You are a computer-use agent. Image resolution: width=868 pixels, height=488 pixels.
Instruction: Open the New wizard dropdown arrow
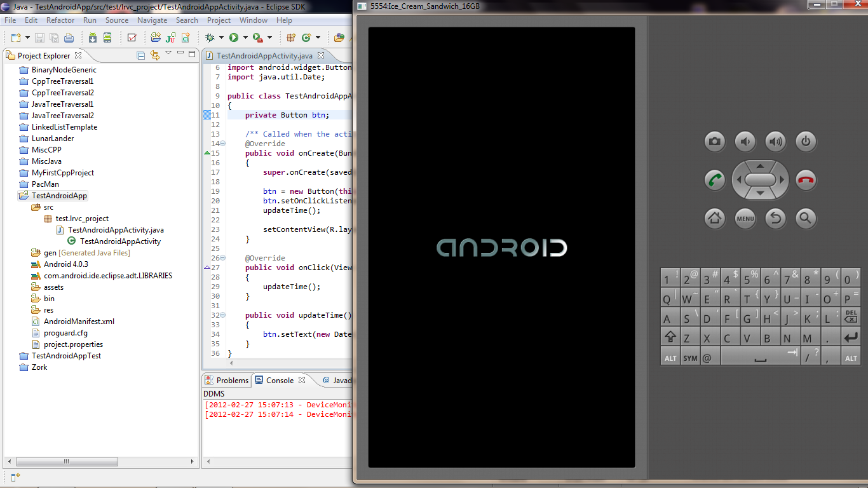27,37
